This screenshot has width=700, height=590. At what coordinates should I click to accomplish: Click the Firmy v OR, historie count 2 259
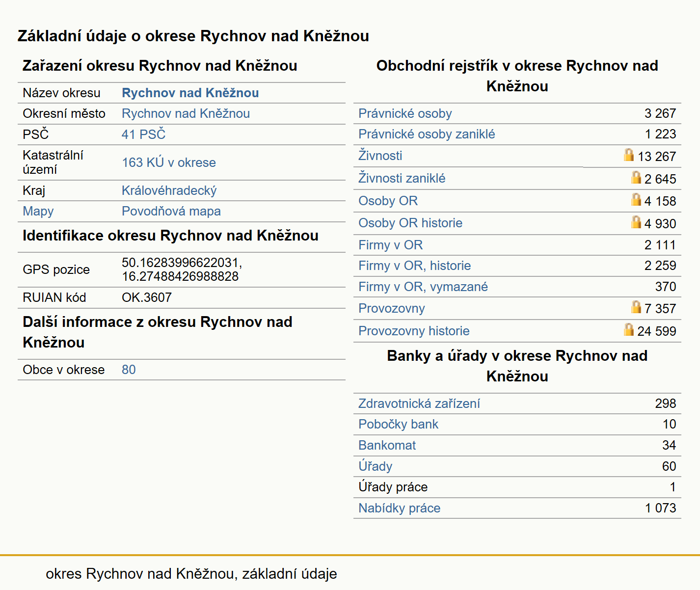660,266
